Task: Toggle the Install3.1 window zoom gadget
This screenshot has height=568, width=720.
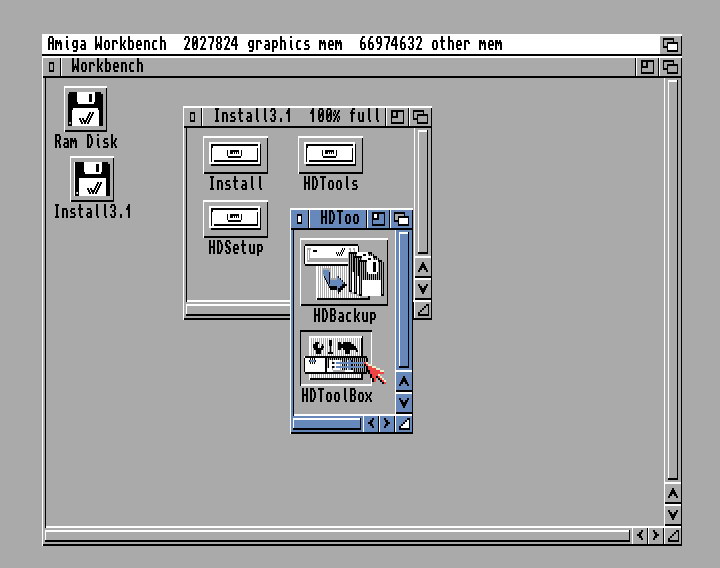Action: (x=398, y=117)
